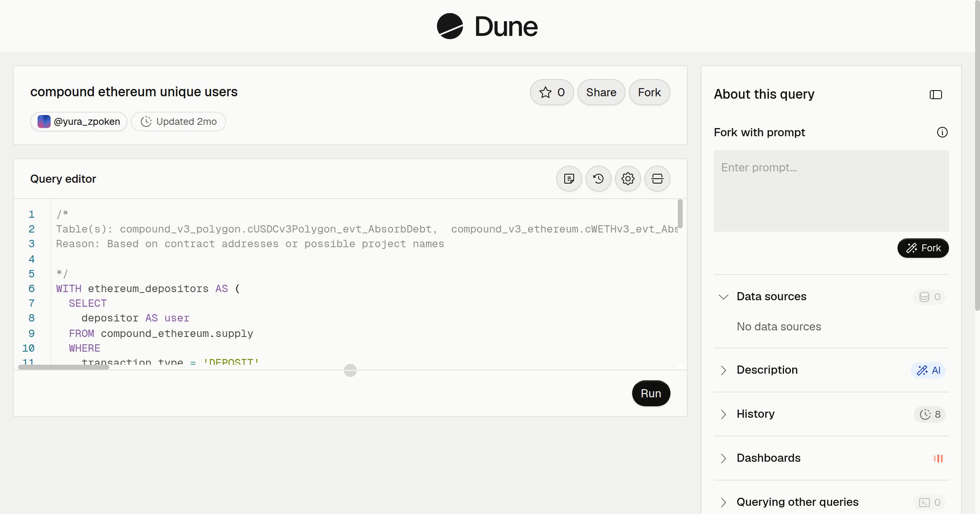Expand the Dashboards section

click(723, 458)
